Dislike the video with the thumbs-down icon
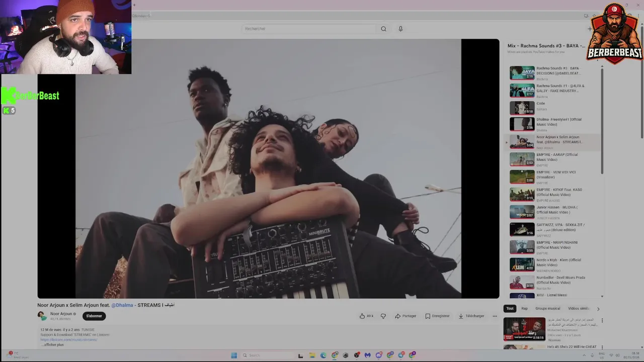Image resolution: width=644 pixels, height=362 pixels. click(383, 316)
